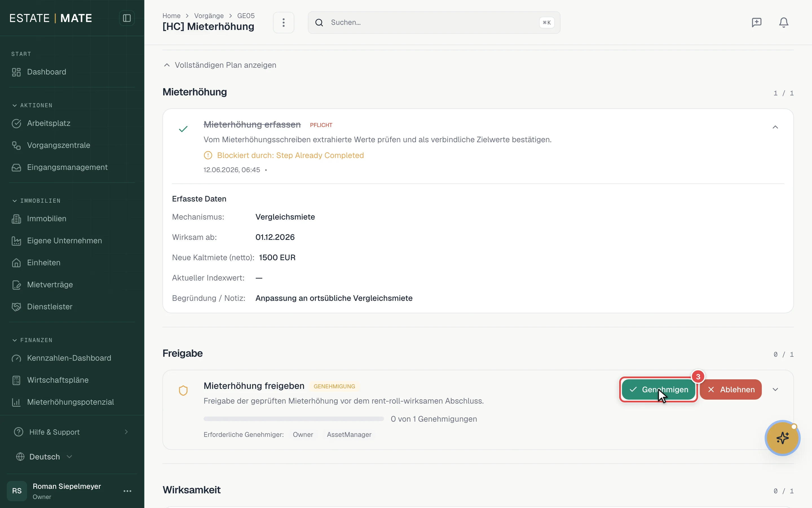
Task: Click the Owner approver tag
Action: [303, 435]
